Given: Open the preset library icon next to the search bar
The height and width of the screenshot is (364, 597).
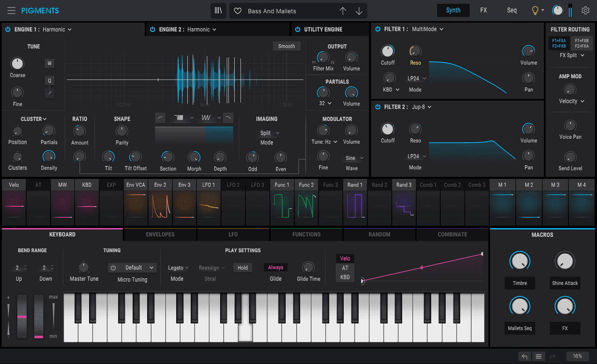Looking at the screenshot, I should point(218,11).
